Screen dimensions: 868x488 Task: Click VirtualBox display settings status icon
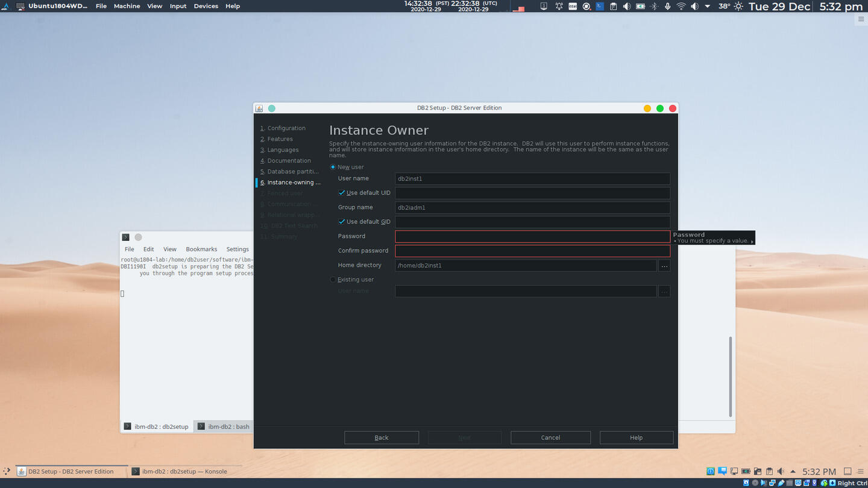pyautogui.click(x=798, y=483)
